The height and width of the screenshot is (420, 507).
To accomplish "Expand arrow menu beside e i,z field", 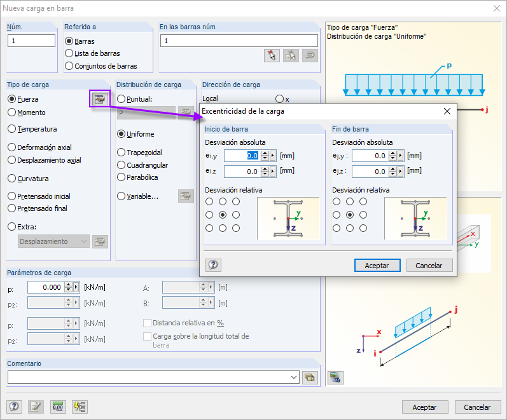I will [272, 171].
